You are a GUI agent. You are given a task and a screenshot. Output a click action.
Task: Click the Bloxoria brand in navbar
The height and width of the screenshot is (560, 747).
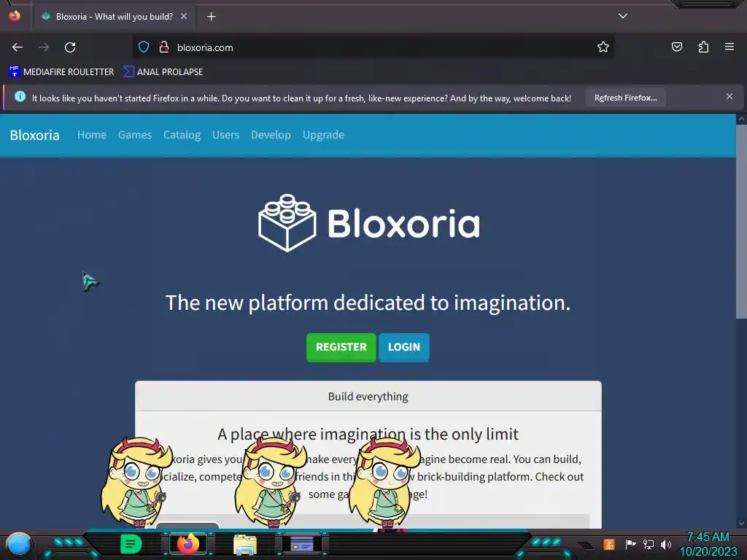[35, 135]
